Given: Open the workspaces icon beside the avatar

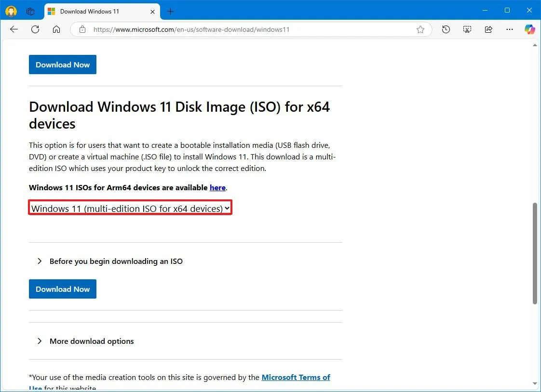Looking at the screenshot, I should (30, 11).
